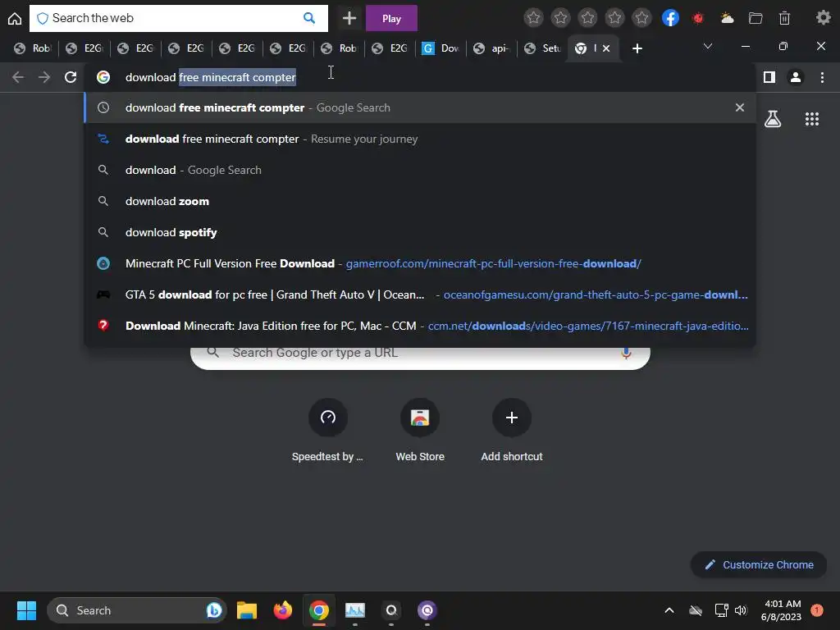
Task: Show hidden system tray icons chevron
Action: tap(669, 610)
